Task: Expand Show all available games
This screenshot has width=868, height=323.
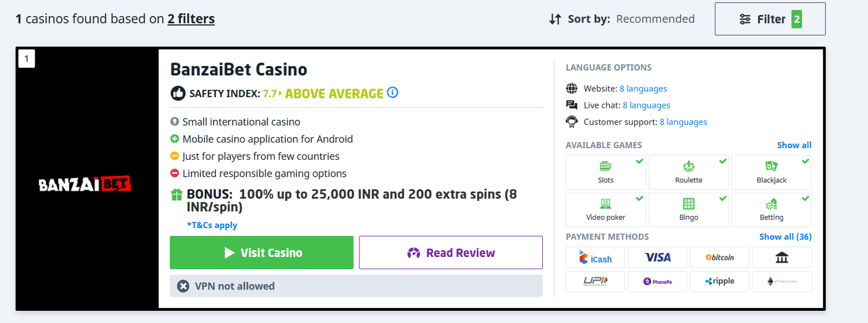Action: [794, 145]
